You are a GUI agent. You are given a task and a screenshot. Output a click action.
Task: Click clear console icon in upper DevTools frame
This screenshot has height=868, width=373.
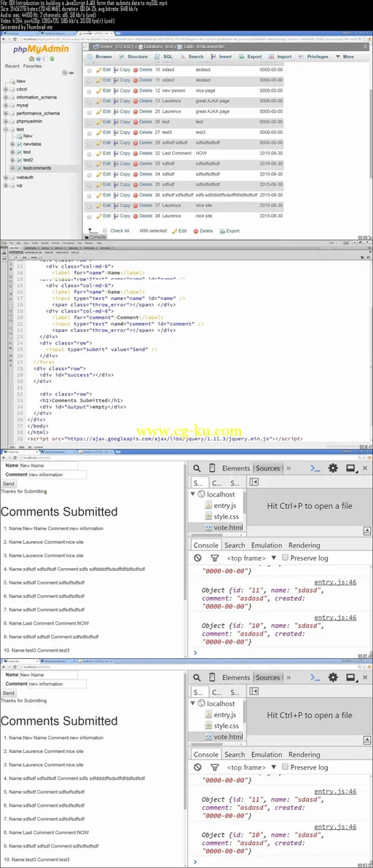coord(197,558)
